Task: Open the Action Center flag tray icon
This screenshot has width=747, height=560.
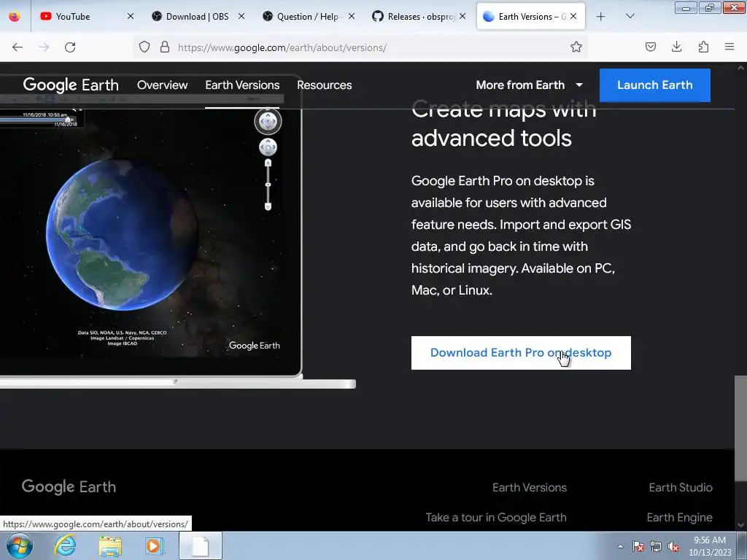Action: click(x=638, y=546)
